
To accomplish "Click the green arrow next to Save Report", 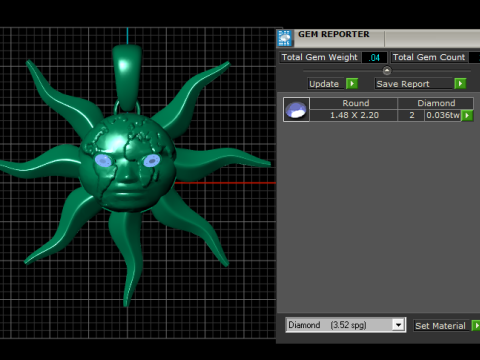I will [x=460, y=83].
